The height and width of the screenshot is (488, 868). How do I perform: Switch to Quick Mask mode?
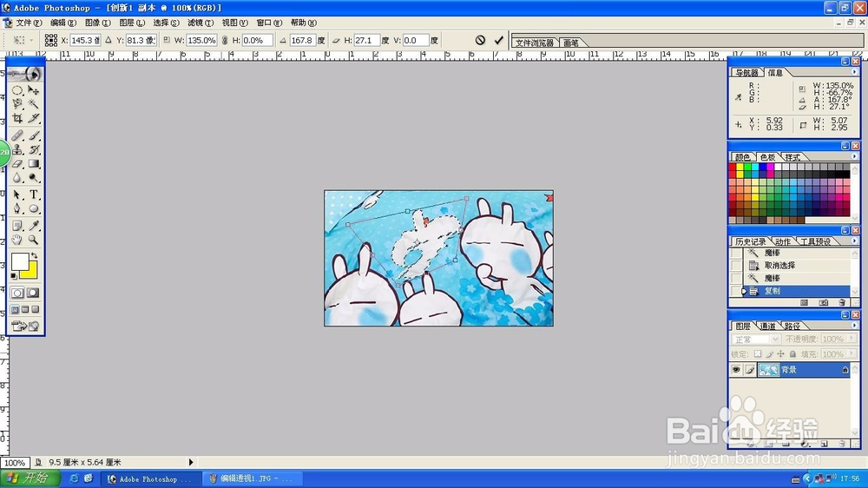click(x=33, y=293)
